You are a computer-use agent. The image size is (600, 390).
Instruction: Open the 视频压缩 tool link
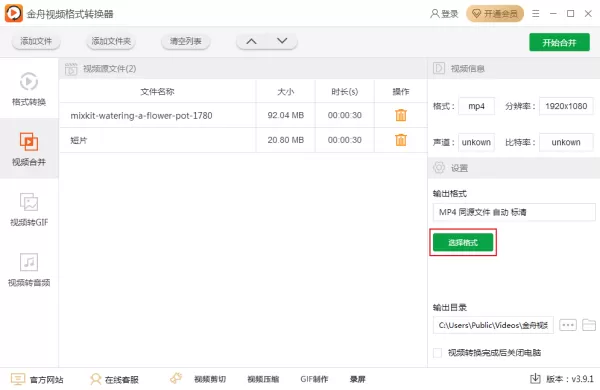(x=263, y=379)
